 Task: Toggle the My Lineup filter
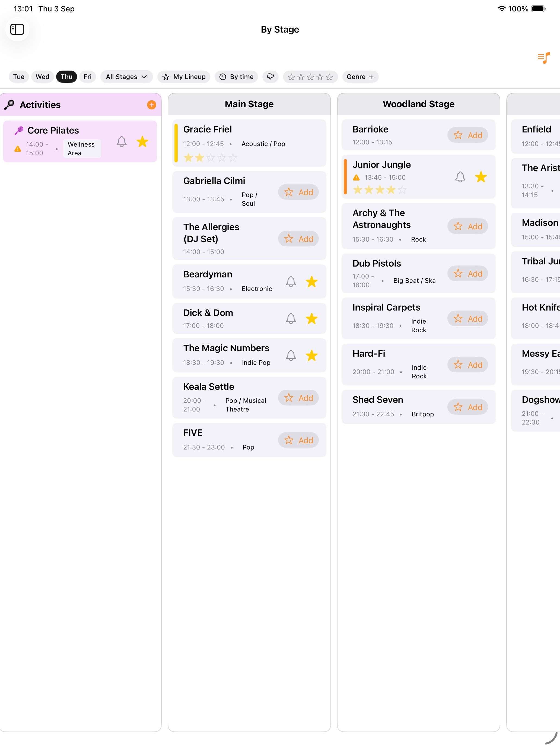pyautogui.click(x=184, y=77)
